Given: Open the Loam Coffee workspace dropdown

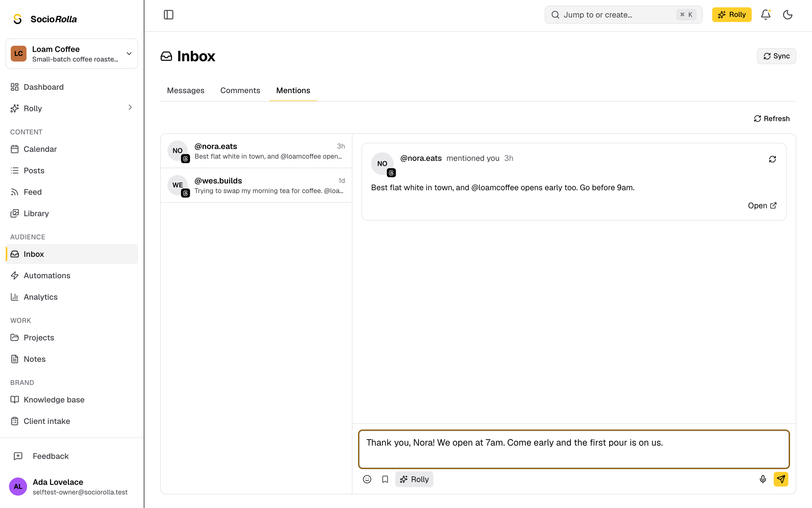Looking at the screenshot, I should point(72,54).
